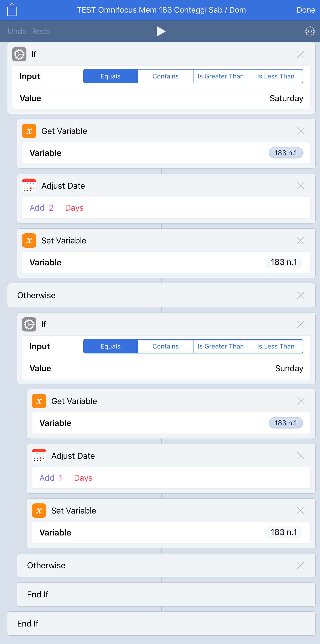Image resolution: width=320 pixels, height=644 pixels.
Task: Tap the first Set Variable orange icon
Action: tap(29, 240)
